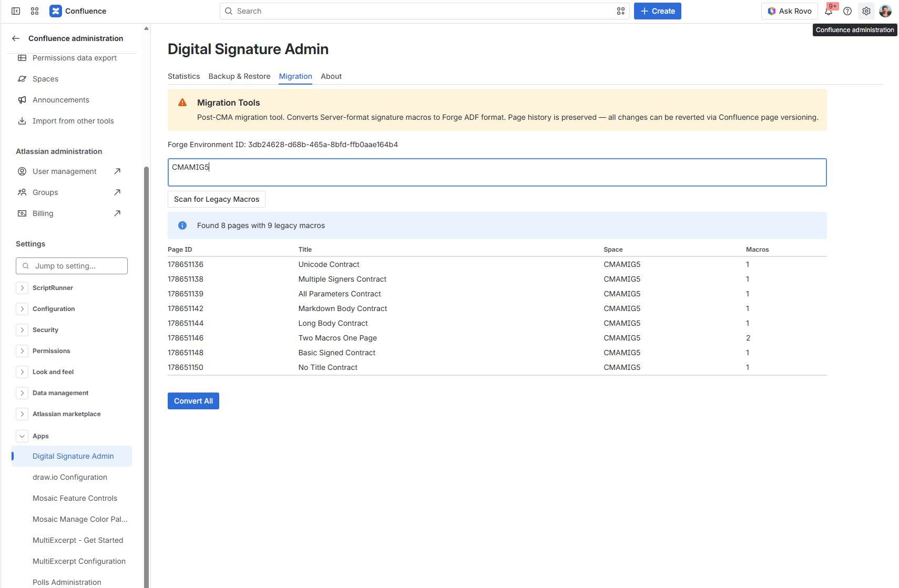
Task: Switch to the Statistics tab
Action: [x=183, y=76]
